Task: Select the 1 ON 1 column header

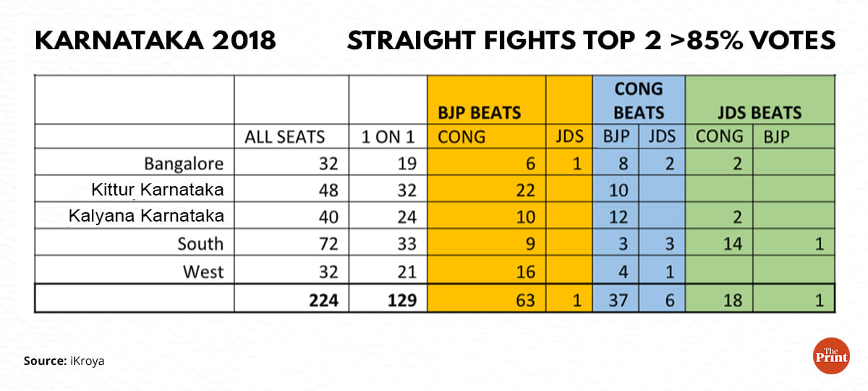Action: [x=388, y=136]
